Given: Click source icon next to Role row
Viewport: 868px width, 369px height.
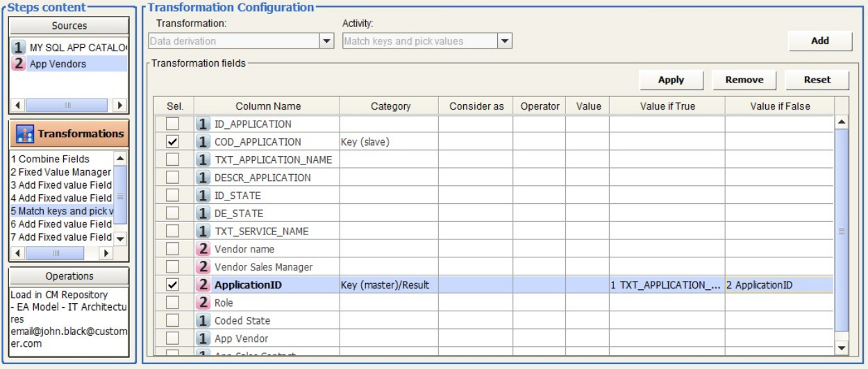Looking at the screenshot, I should click(203, 303).
